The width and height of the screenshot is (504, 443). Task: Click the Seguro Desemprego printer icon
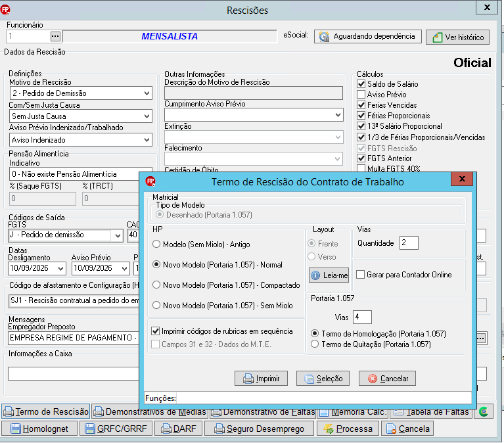tap(219, 429)
